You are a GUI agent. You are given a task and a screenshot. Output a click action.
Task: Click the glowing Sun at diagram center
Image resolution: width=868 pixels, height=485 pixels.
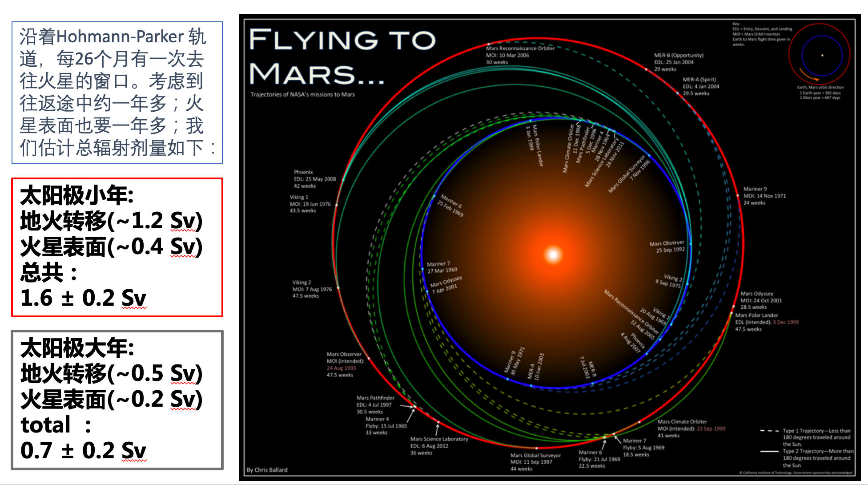click(x=553, y=255)
